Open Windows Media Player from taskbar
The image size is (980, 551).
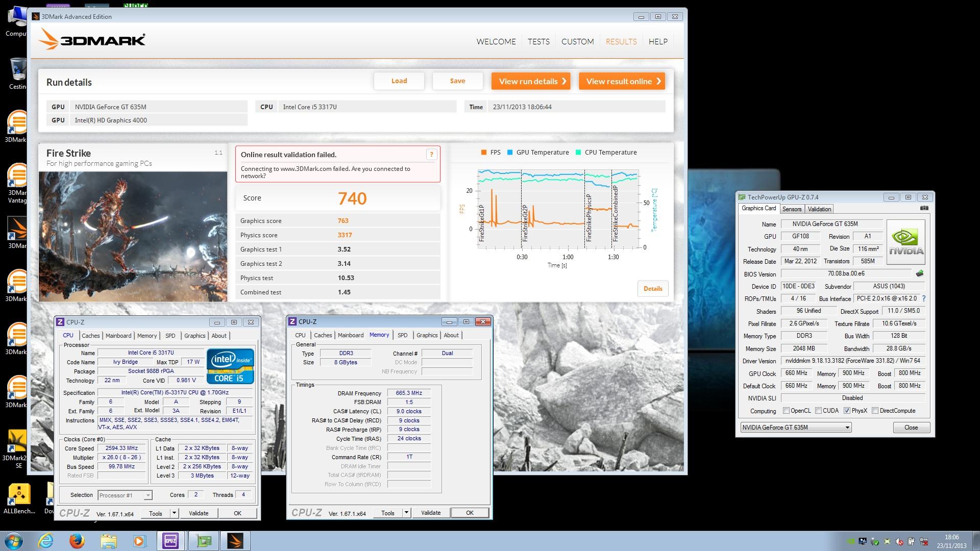pos(139,541)
